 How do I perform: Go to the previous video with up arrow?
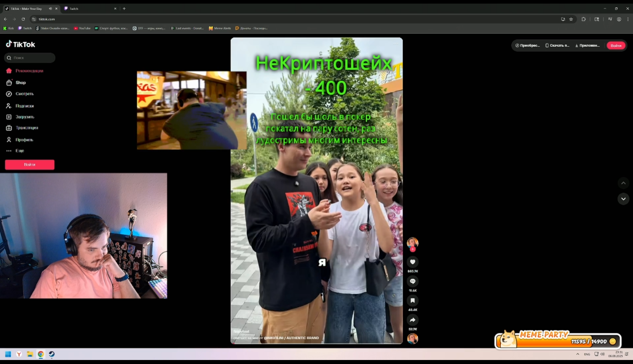coord(623,183)
